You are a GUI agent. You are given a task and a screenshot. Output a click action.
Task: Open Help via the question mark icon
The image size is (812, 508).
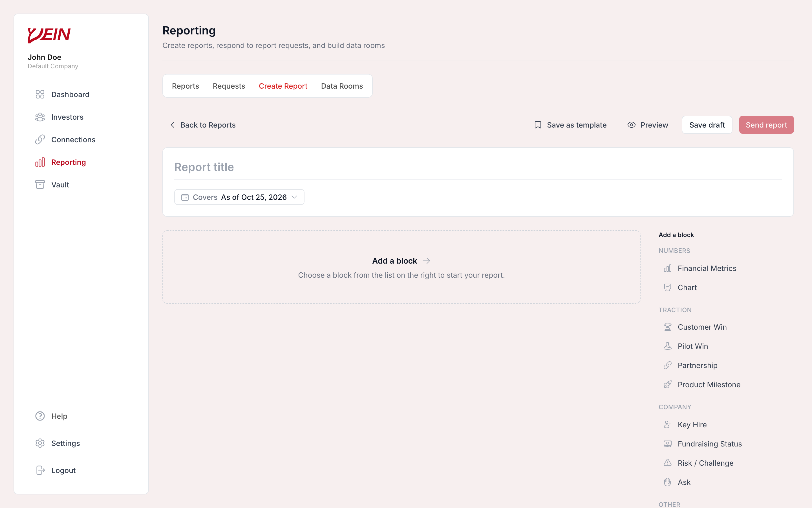pos(40,416)
